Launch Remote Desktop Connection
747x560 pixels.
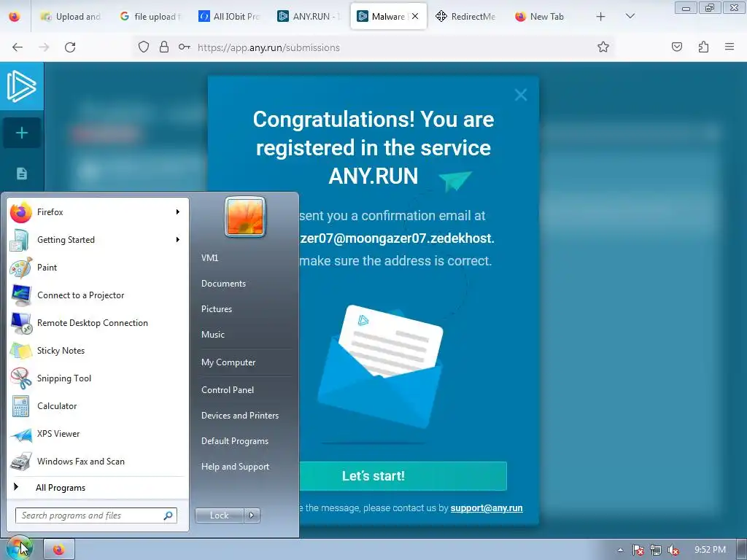click(x=98, y=323)
